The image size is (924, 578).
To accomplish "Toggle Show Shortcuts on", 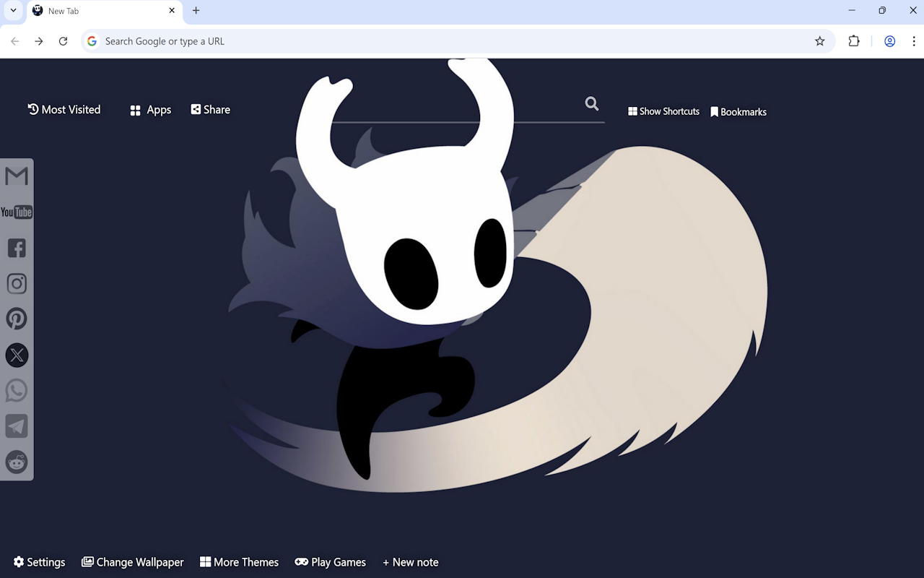I will 663,111.
